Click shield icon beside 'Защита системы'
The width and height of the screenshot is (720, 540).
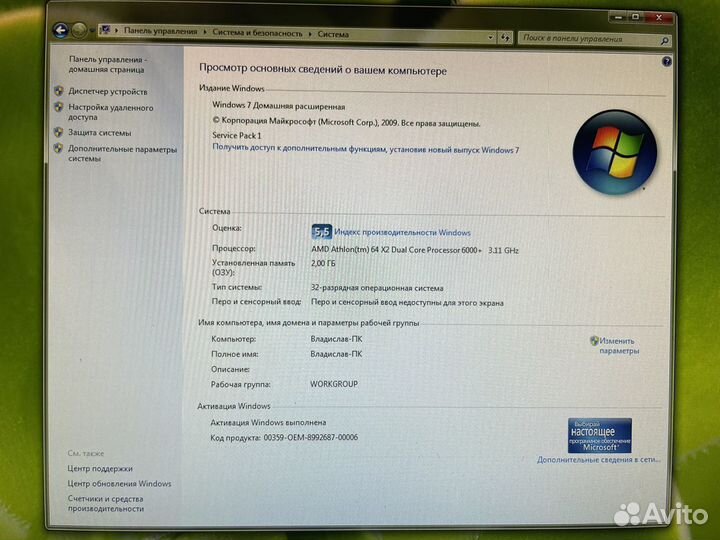click(59, 132)
